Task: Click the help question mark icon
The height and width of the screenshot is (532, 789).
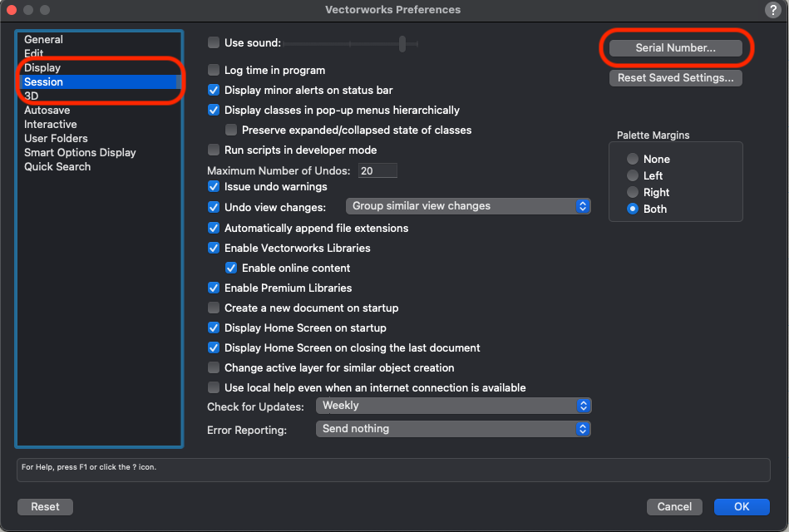Action: [x=771, y=10]
